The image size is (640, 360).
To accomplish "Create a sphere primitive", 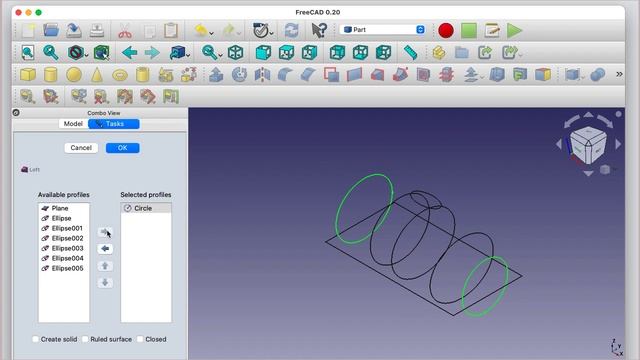I will coord(74,75).
